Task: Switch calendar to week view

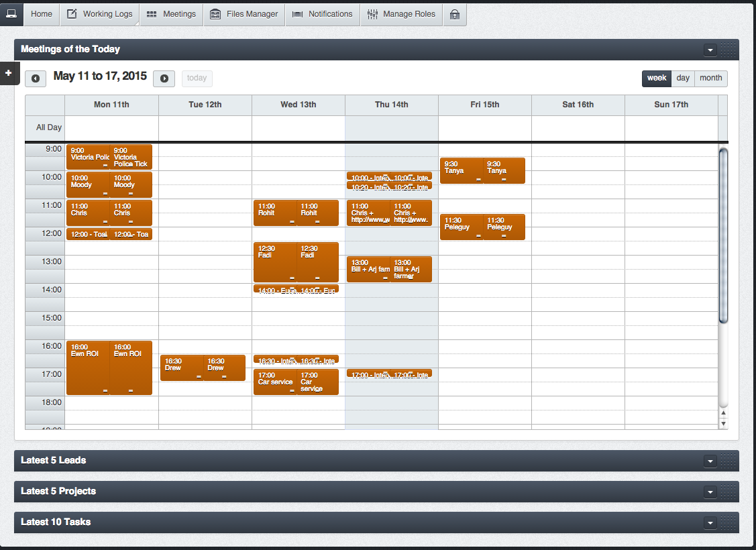Action: point(657,78)
